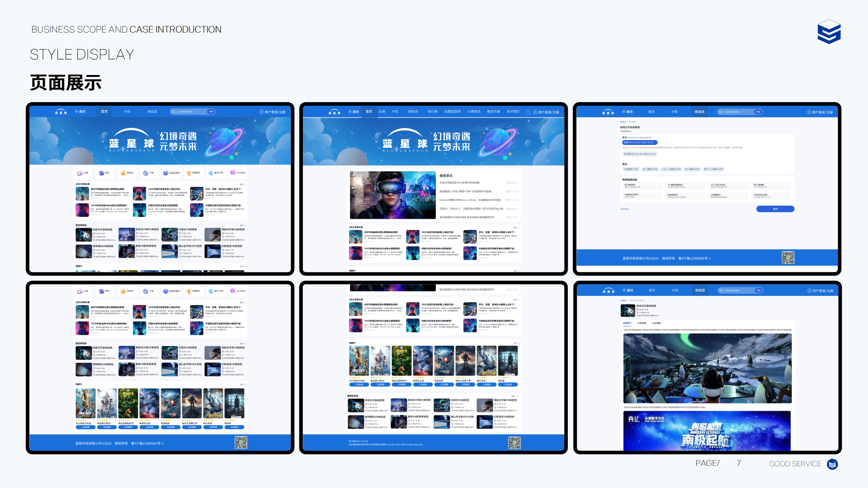This screenshot has height=488, width=868.
Task: Click the QR code on the ticket booking page
Action: pyautogui.click(x=788, y=258)
